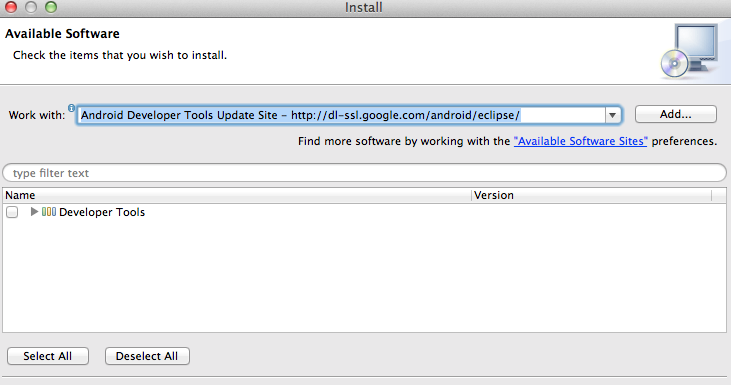Expand the Developer Tools tree node
Screen dimensions: 731x385
(34, 212)
